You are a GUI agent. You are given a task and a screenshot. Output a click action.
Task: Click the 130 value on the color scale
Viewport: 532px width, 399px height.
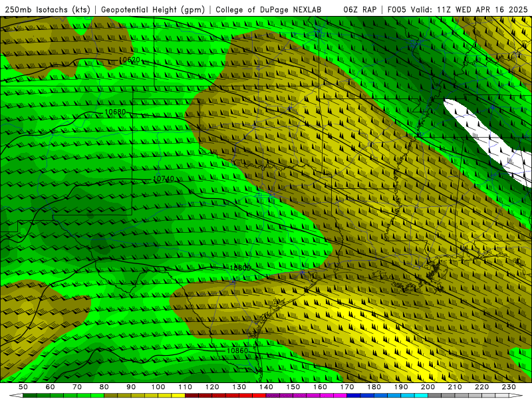click(x=239, y=387)
